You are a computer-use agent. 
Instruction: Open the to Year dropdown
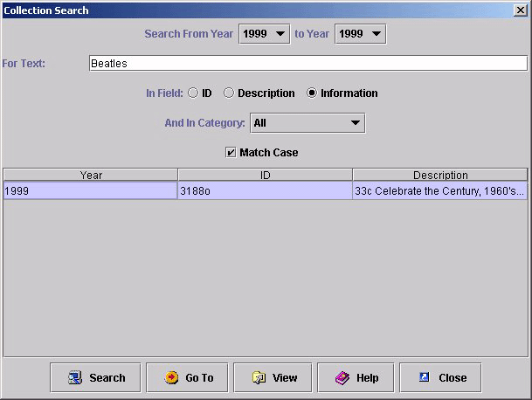pyautogui.click(x=376, y=34)
